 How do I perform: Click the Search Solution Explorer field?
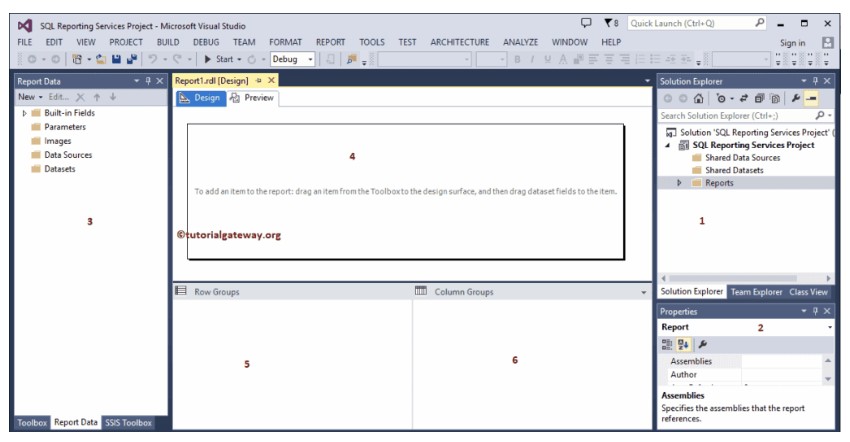pos(746,116)
